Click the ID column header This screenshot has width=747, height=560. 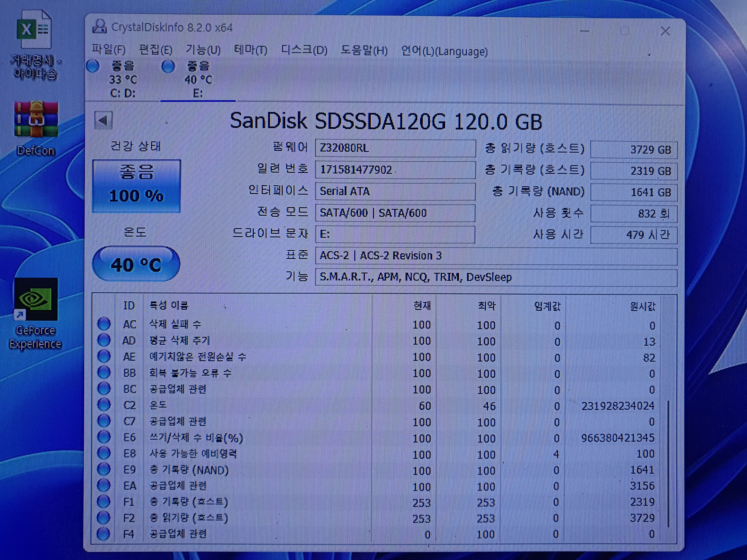(x=129, y=306)
